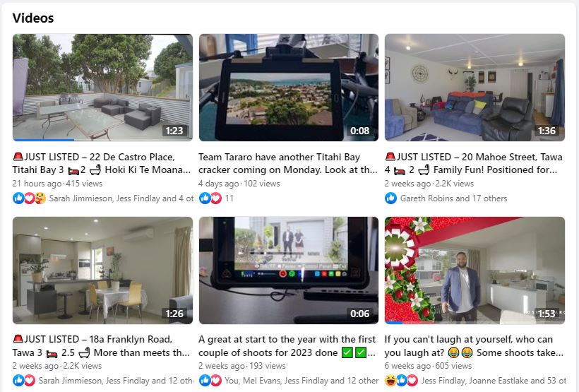This screenshot has height=392, width=579.
Task: Click the 1:23 duration badge on first video
Action: (174, 131)
